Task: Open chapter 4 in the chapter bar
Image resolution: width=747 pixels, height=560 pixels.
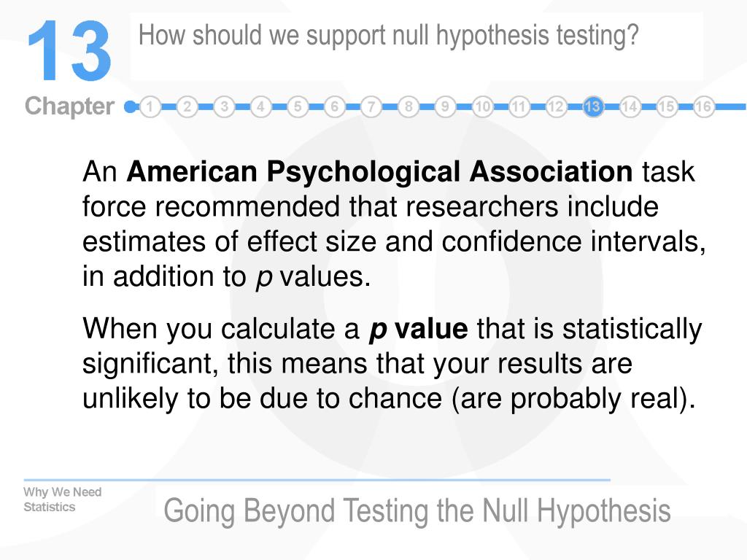Action: click(x=260, y=106)
